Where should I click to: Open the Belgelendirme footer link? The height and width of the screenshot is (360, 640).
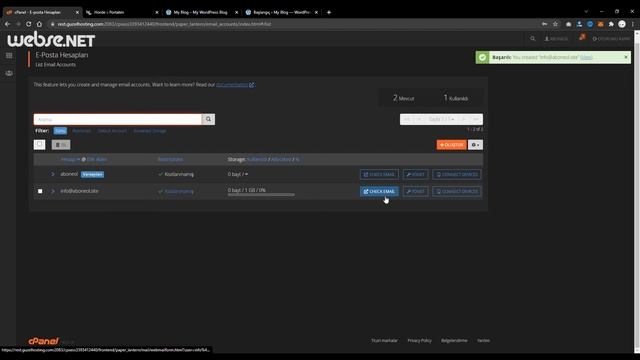tap(454, 340)
